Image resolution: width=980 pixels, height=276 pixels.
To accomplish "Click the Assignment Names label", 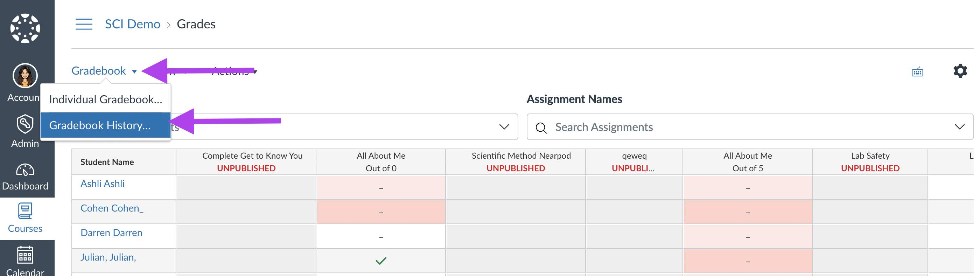I will point(574,99).
